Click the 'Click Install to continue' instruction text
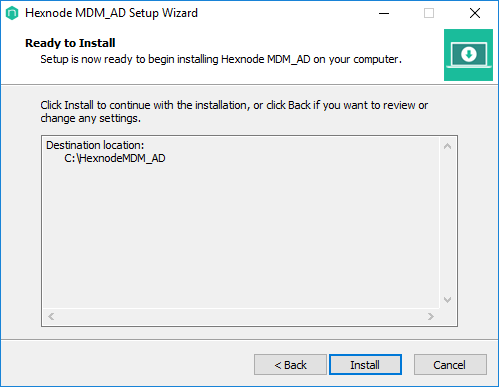 coord(234,111)
